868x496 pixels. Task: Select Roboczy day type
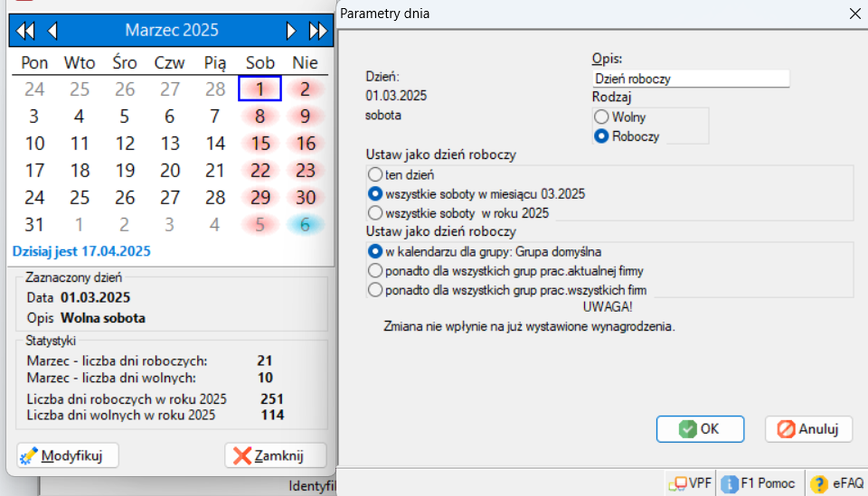[x=601, y=136]
